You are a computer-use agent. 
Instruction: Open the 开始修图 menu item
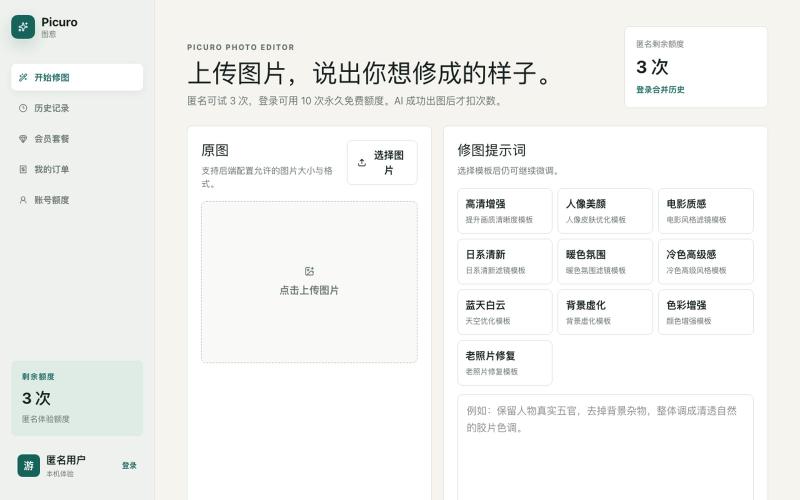point(77,78)
